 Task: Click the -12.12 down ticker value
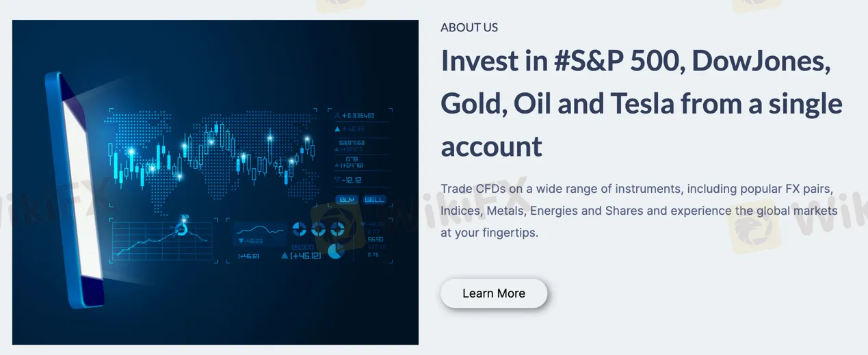click(x=349, y=180)
